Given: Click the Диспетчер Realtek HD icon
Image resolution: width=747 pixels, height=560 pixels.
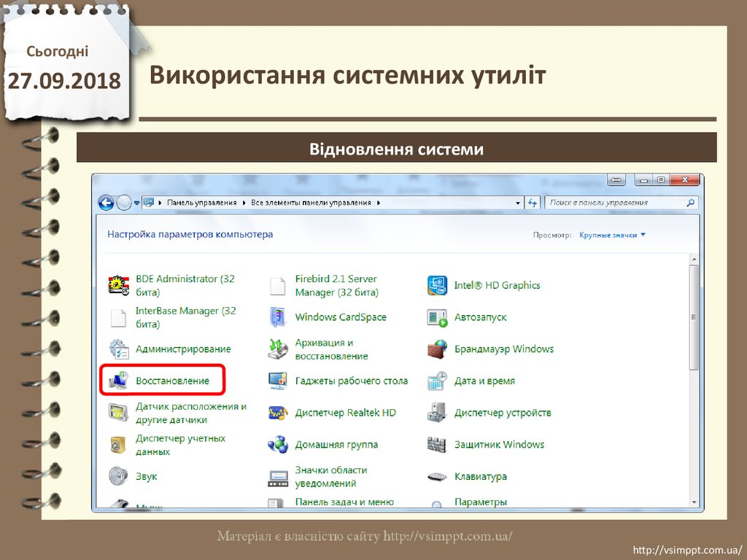Looking at the screenshot, I should pyautogui.click(x=278, y=413).
